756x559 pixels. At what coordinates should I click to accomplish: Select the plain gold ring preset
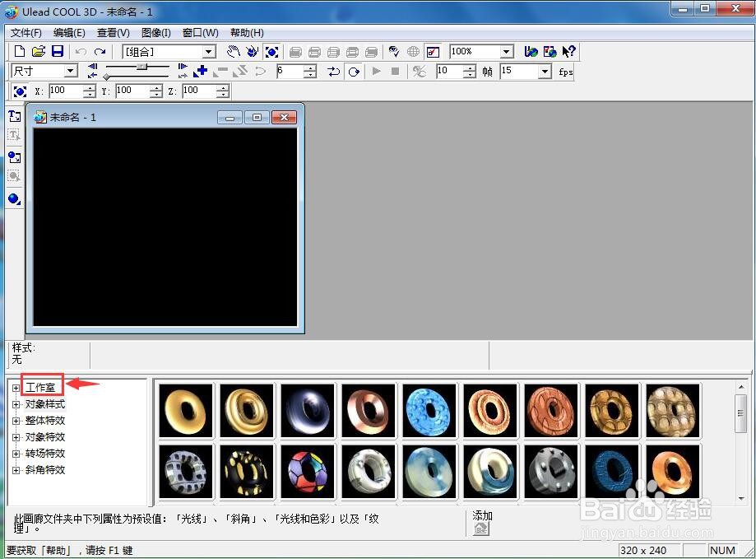tap(186, 411)
